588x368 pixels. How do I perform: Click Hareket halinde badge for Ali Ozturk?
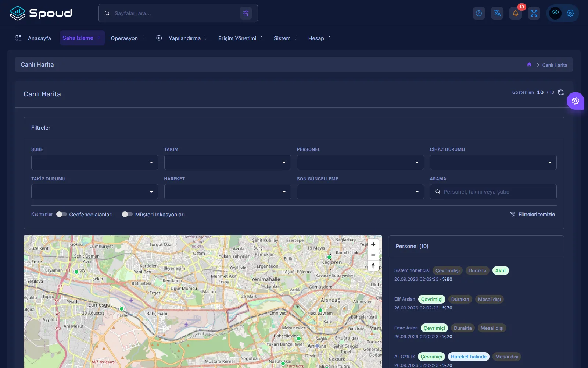469,357
